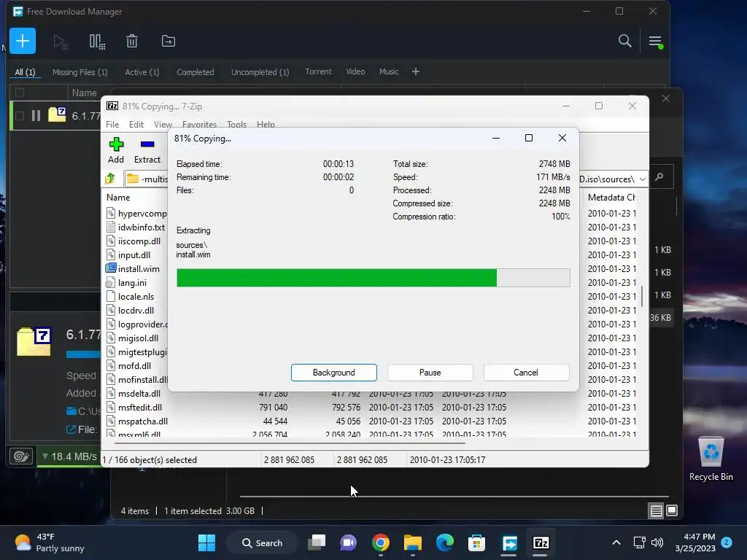The width and height of the screenshot is (747, 560).
Task: Click the blue plus add-download button in Free Download Manager
Action: (23, 41)
